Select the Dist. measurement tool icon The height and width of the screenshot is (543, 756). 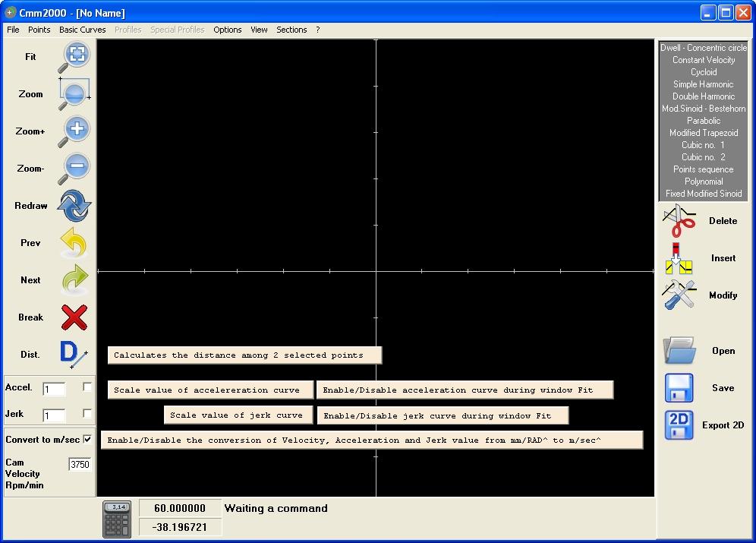(x=74, y=355)
